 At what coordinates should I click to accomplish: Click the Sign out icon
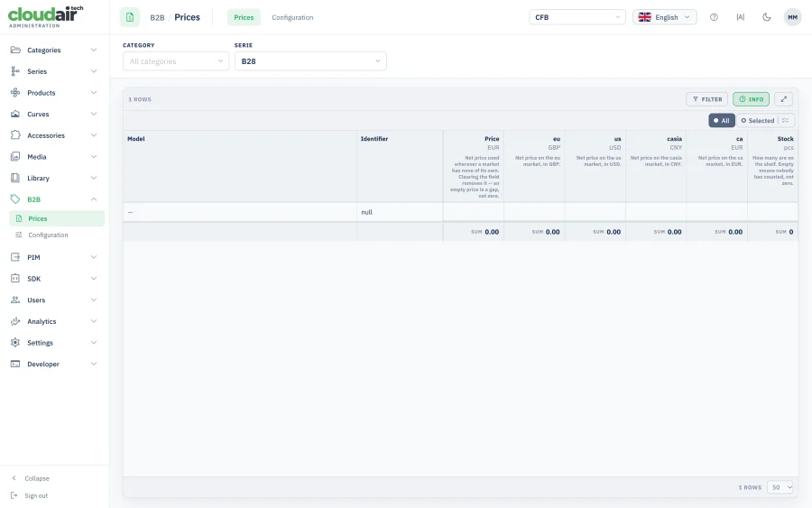(x=14, y=495)
